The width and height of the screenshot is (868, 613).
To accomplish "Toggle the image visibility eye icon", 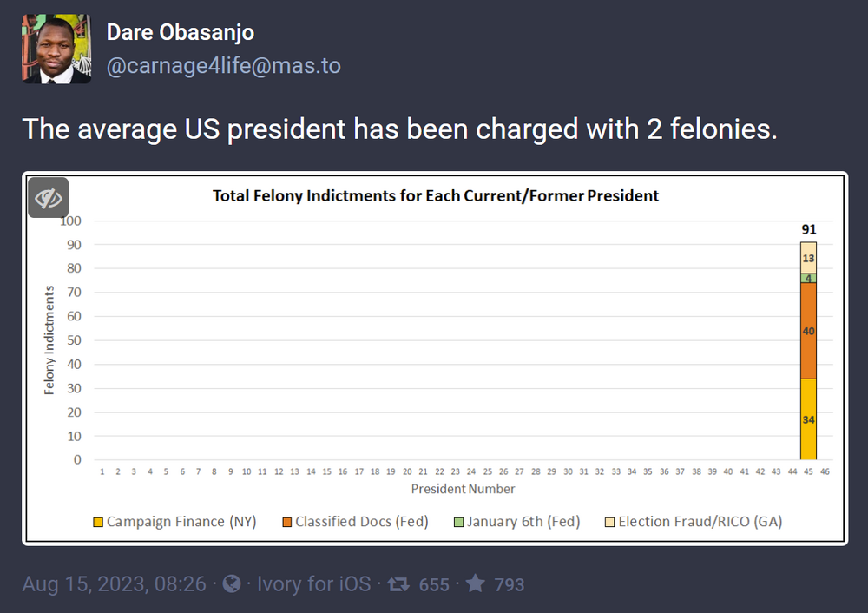I will tap(49, 198).
